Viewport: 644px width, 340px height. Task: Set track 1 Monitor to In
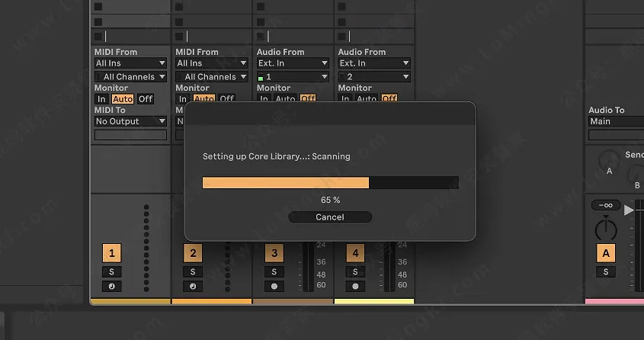coord(101,99)
